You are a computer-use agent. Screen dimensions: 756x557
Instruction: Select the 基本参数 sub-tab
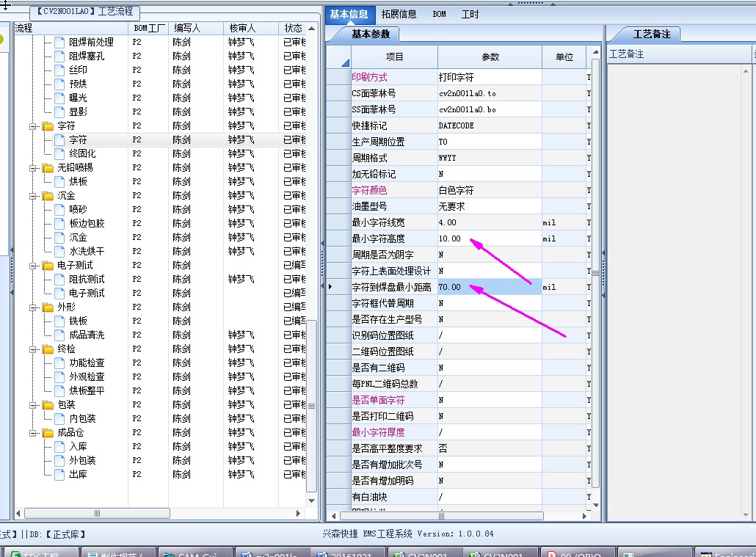click(370, 34)
